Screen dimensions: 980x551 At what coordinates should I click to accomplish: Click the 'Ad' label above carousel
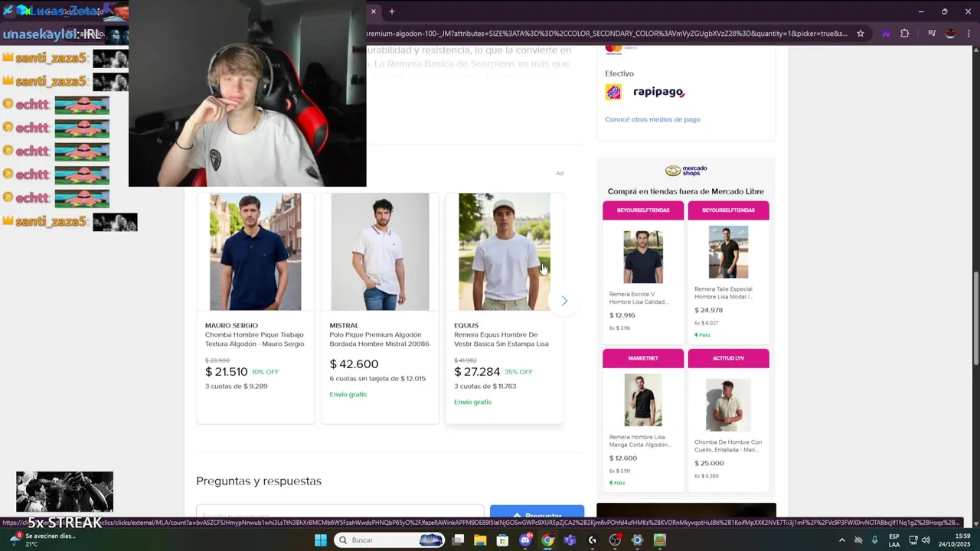[x=560, y=173]
